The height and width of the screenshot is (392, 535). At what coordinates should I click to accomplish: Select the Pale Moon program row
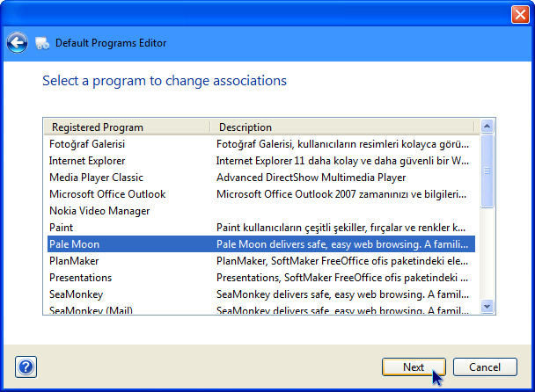pos(261,244)
